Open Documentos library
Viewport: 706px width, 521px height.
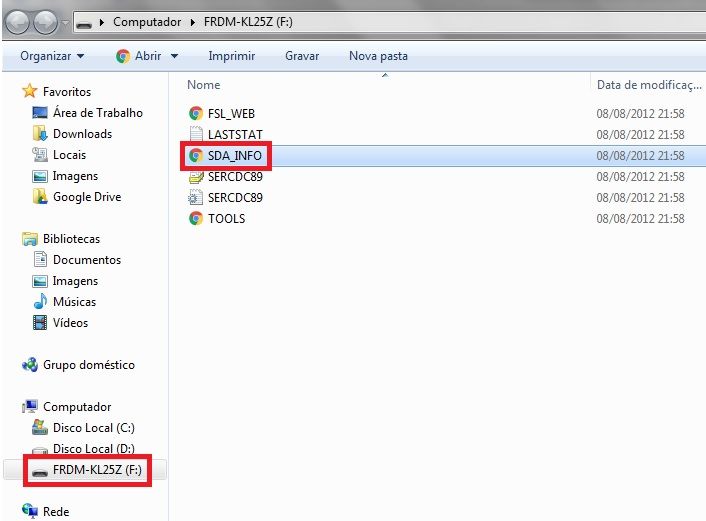(87, 260)
